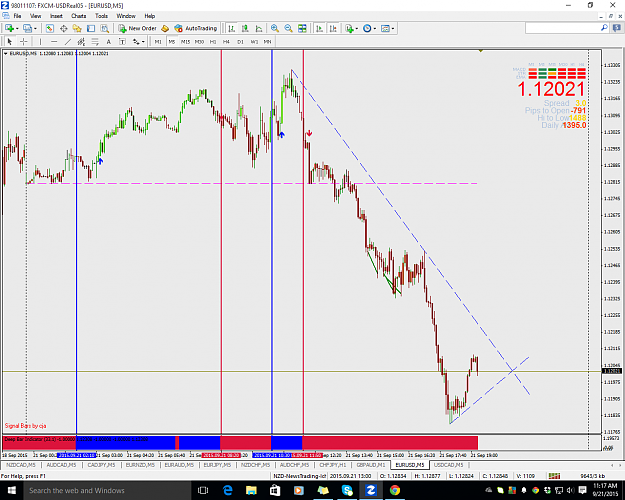The height and width of the screenshot is (500, 625).
Task: Toggle the AutoTrading button
Action: pyautogui.click(x=196, y=28)
